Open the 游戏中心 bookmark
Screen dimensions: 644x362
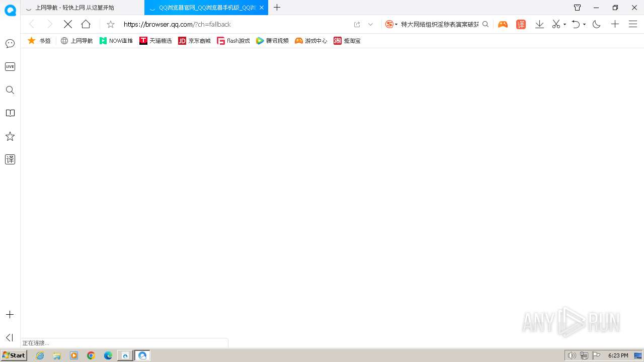(311, 41)
